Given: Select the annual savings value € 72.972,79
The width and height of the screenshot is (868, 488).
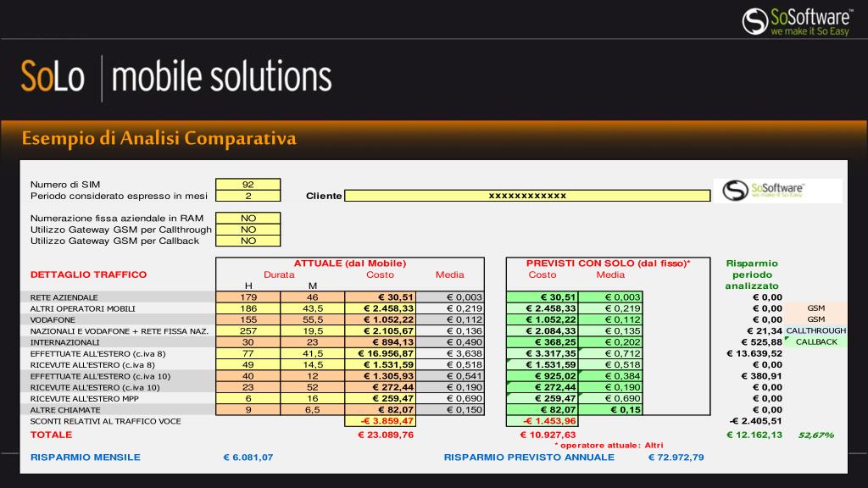Looking at the screenshot, I should point(676,457).
